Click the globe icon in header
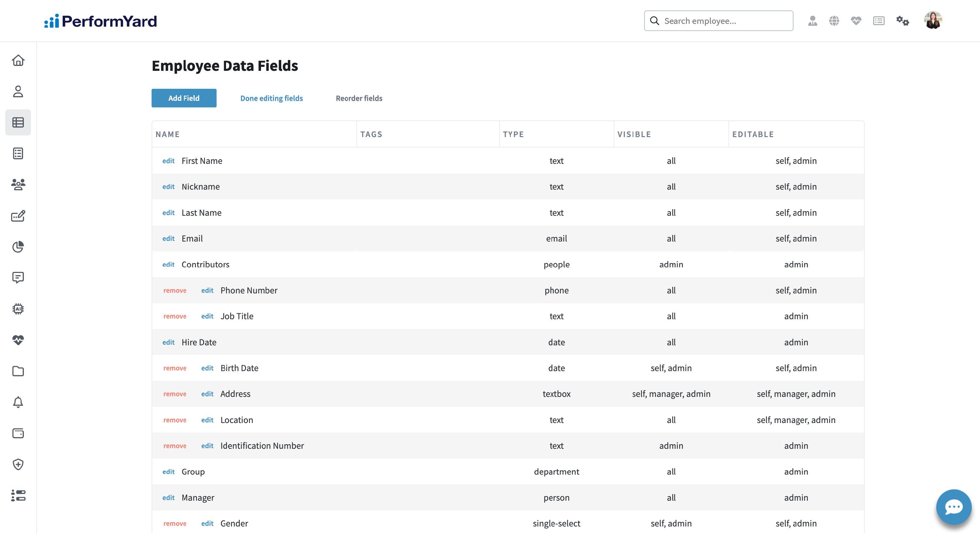Screen dimensions: 980x533 pyautogui.click(x=834, y=21)
